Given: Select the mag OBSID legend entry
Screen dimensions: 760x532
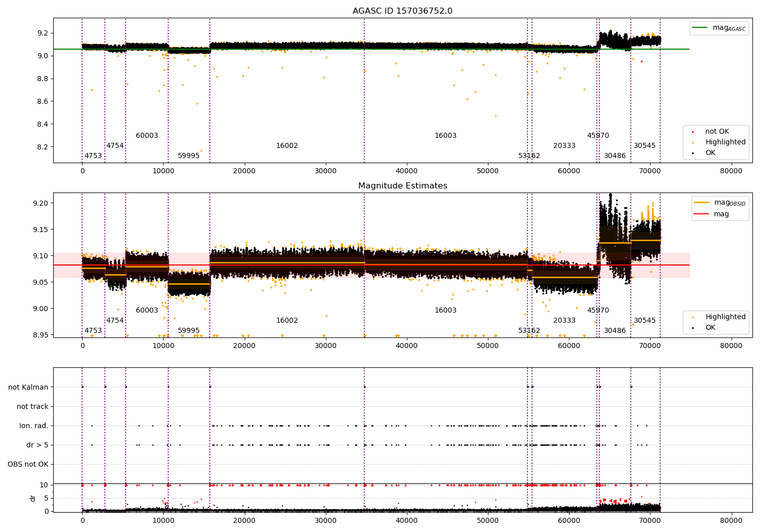Looking at the screenshot, I should point(719,203).
